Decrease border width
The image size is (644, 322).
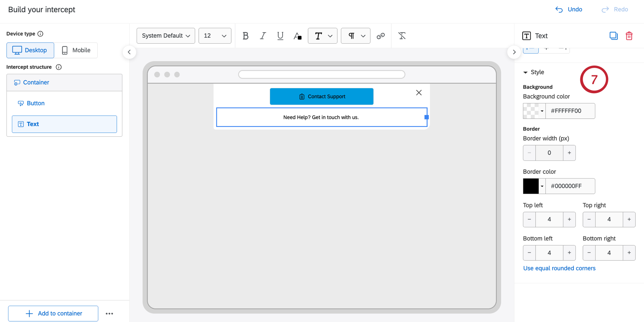tap(529, 153)
